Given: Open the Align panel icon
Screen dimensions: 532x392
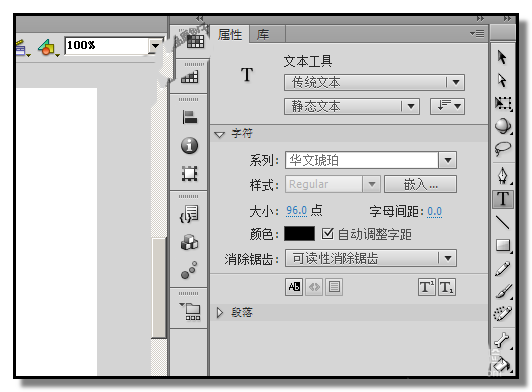Looking at the screenshot, I should (x=189, y=117).
